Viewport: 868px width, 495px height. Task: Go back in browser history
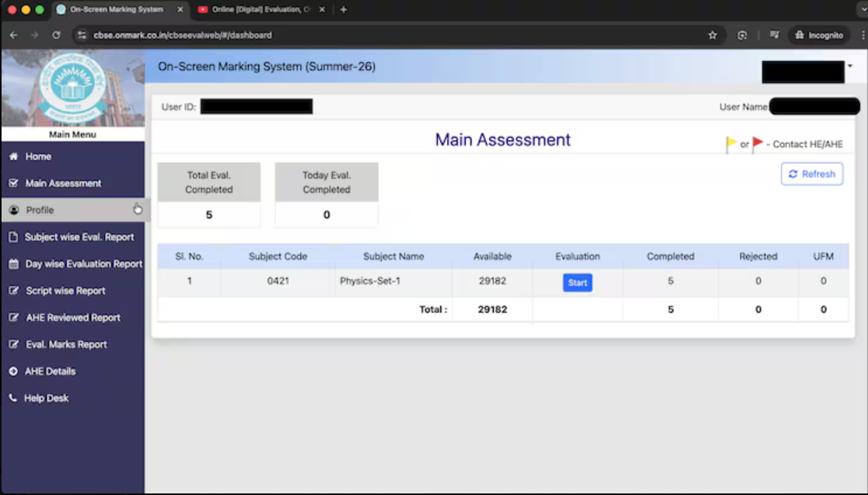(x=13, y=35)
